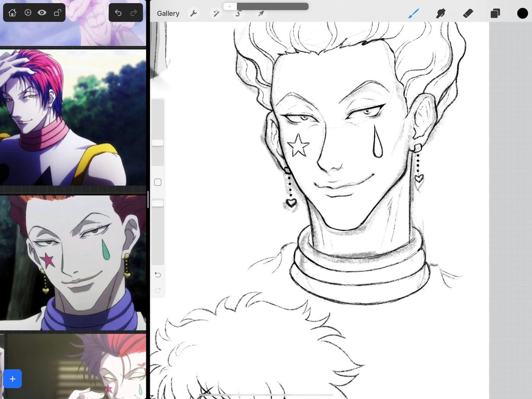Viewport: 532px width, 399px height.
Task: Go to home in the reference board app
Action: tap(12, 13)
